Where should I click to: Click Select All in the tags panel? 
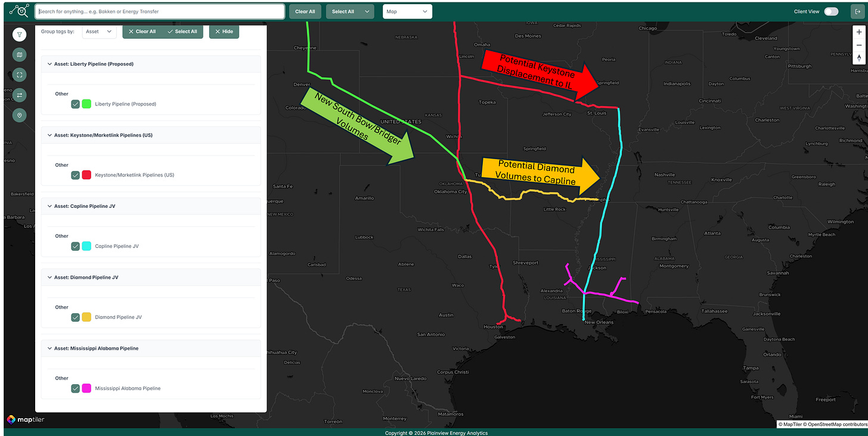point(182,32)
